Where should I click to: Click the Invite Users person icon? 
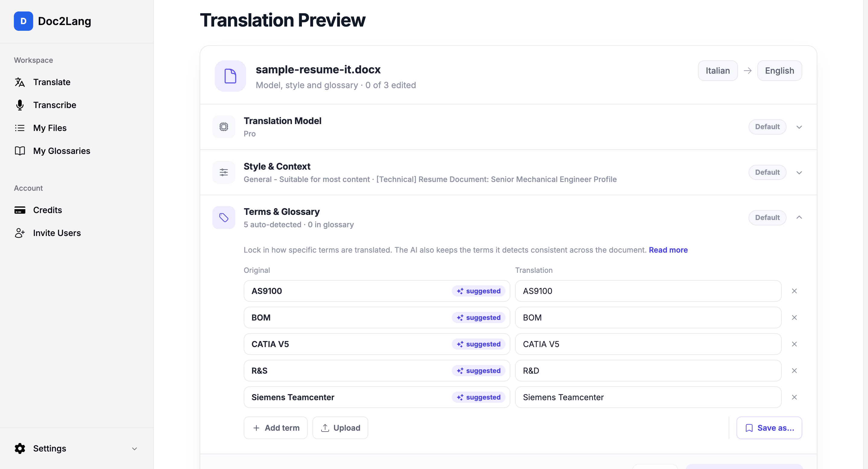click(x=20, y=233)
